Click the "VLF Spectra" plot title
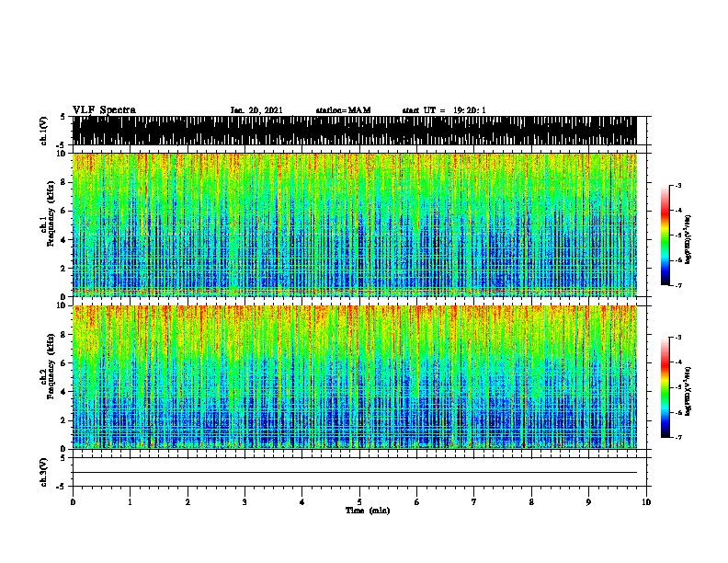The width and height of the screenshot is (728, 563). tap(104, 110)
